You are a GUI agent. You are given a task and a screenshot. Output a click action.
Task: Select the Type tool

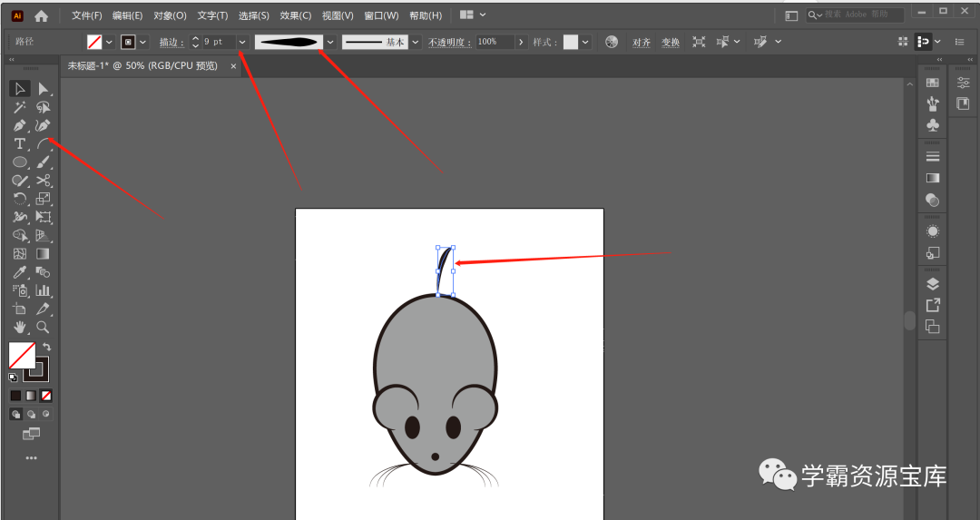(x=19, y=144)
